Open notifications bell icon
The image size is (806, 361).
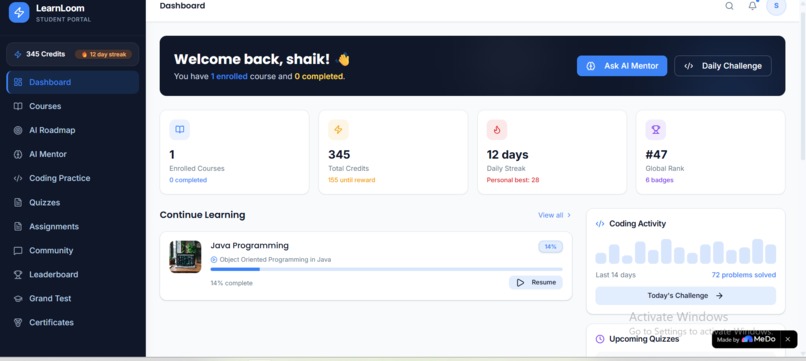753,6
